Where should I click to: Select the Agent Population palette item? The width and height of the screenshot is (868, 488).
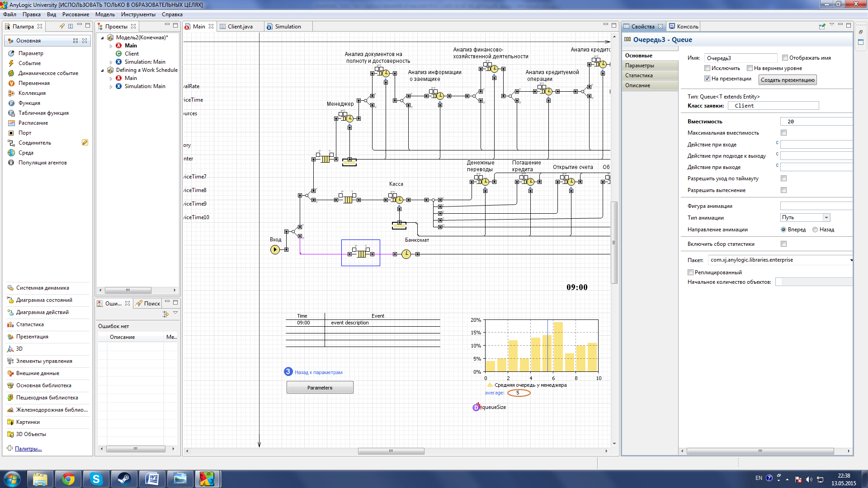click(42, 163)
